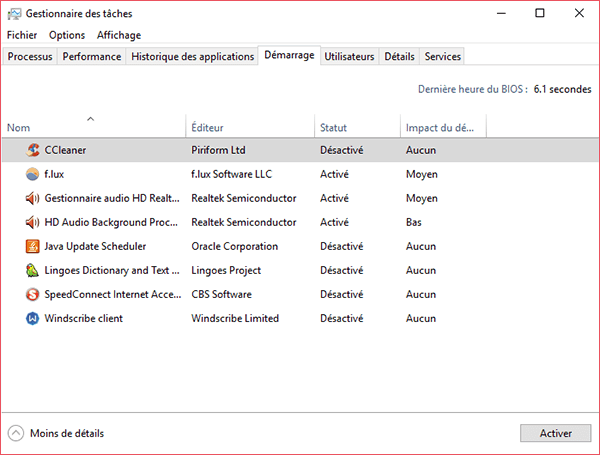
Task: Select SpeedConnect Internet Acce... entry
Action: pos(113,294)
